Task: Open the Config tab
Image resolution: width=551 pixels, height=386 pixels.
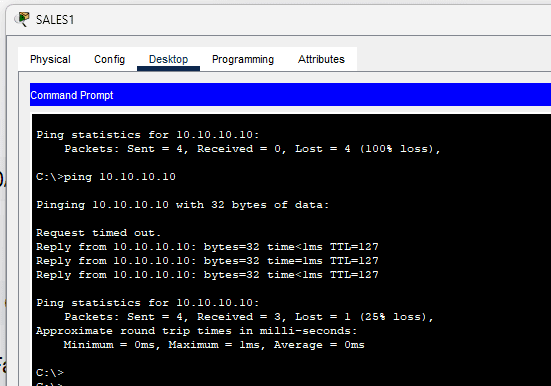Action: (x=109, y=59)
